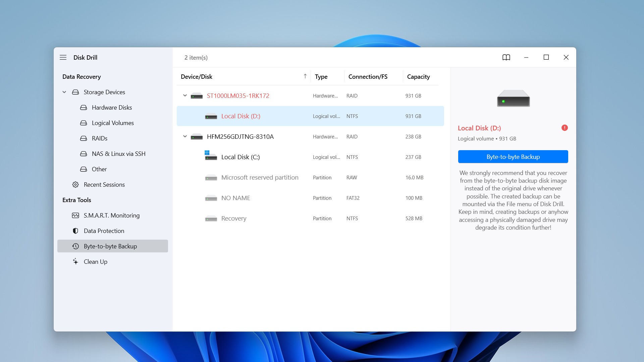
Task: Click the Byte-to-byte Backup button
Action: [513, 157]
